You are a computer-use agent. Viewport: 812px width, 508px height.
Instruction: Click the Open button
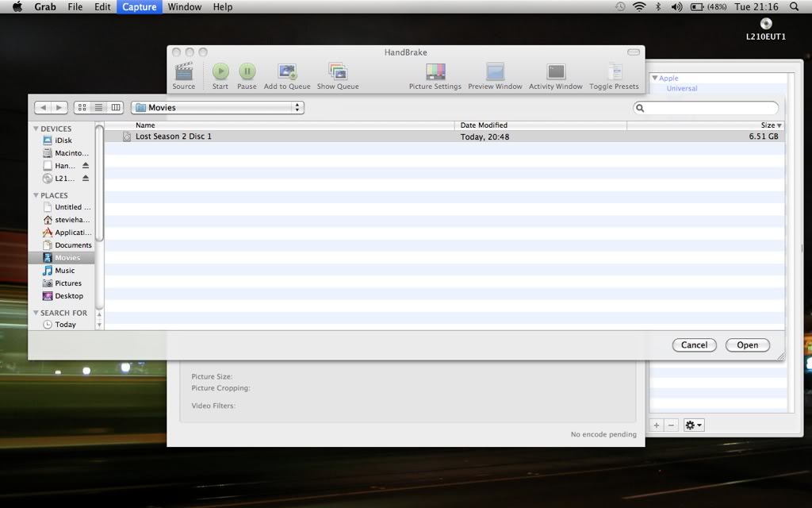click(747, 345)
